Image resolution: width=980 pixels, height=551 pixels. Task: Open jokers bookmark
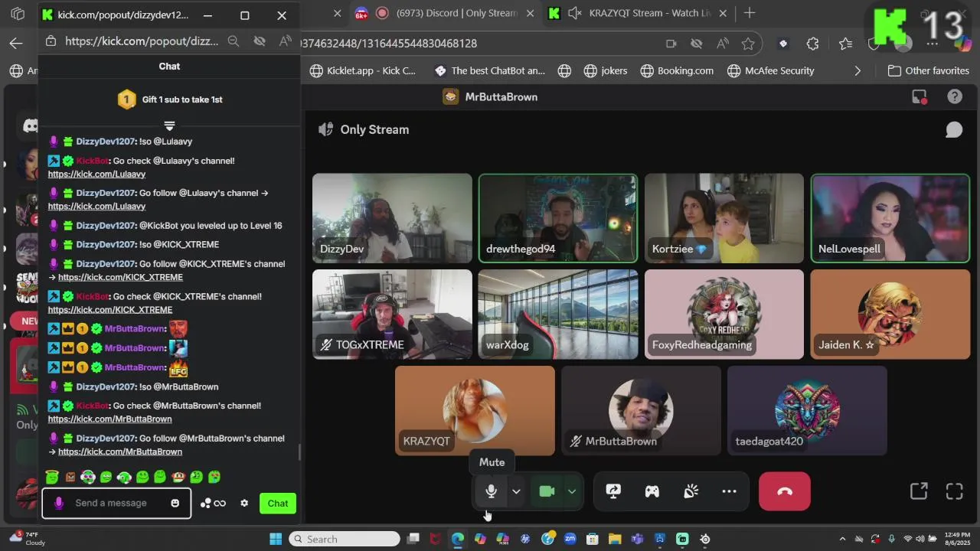[605, 70]
